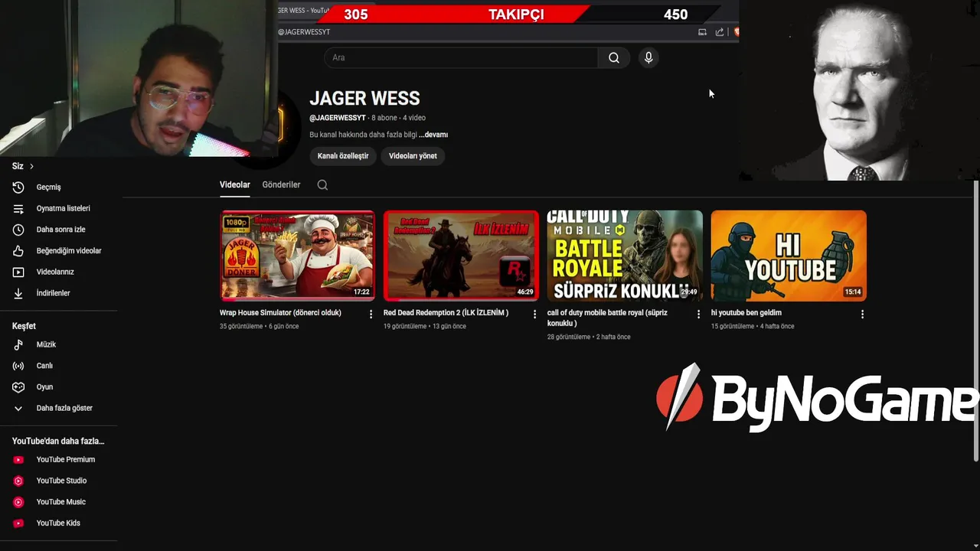Click browser share icon in address bar
Image resolution: width=980 pixels, height=551 pixels.
coord(720,32)
